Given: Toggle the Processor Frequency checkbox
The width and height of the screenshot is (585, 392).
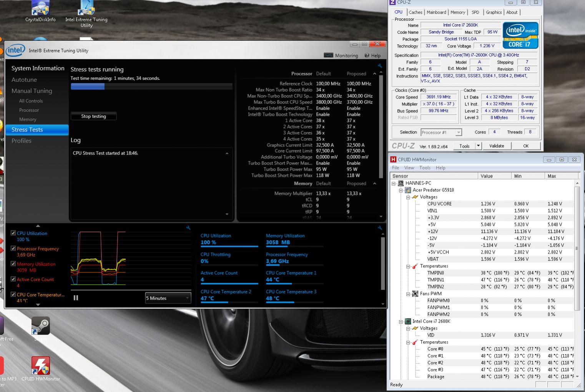Looking at the screenshot, I should (x=13, y=249).
